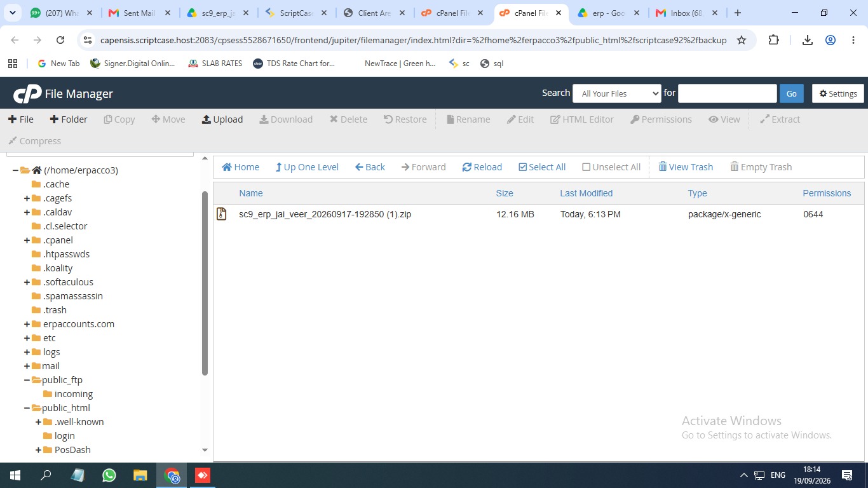Check Select All files

pos(523,167)
